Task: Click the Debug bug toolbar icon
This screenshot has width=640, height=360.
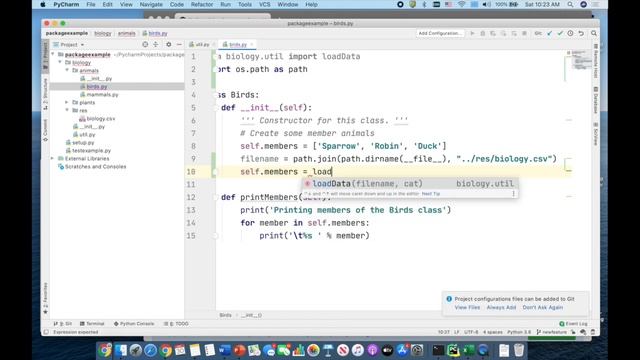Action: click(x=482, y=33)
